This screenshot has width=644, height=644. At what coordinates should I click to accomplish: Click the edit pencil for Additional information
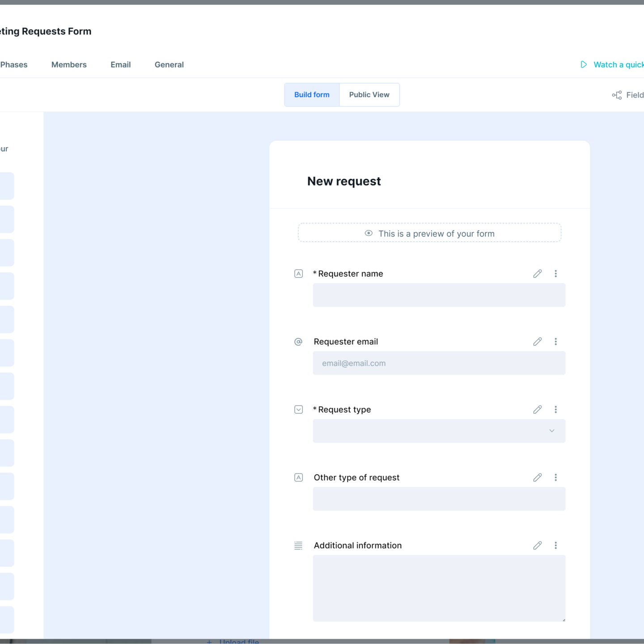coord(538,546)
